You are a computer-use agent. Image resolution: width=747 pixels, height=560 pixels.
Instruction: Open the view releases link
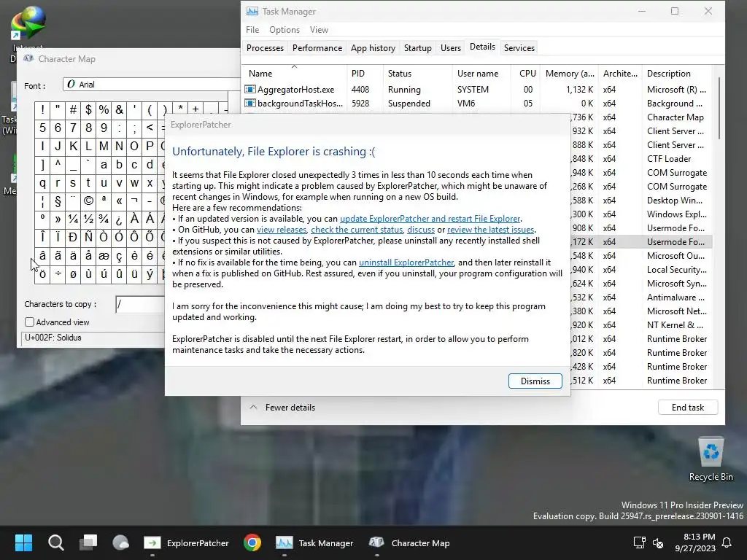(x=282, y=230)
